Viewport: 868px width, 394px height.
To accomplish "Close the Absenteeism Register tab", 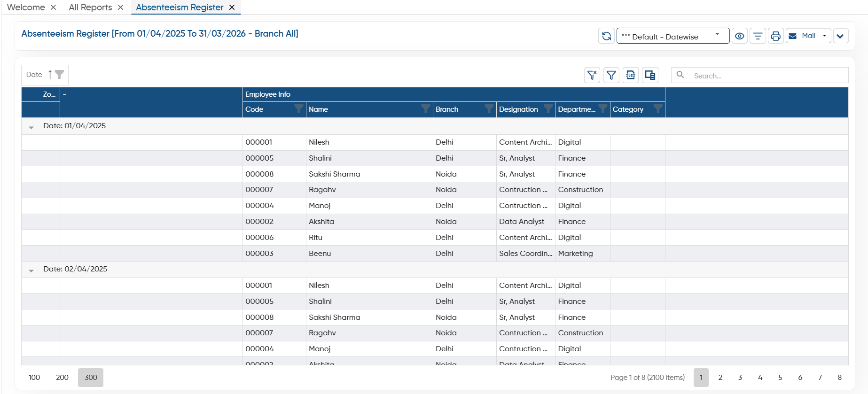I will click(232, 8).
